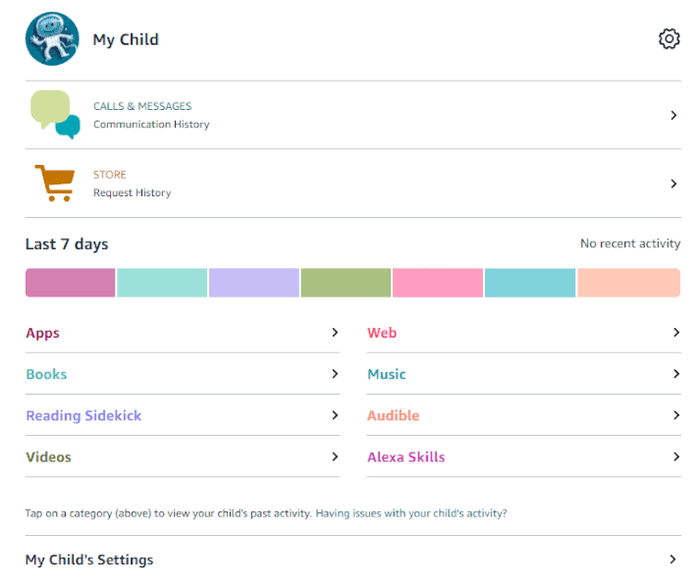Image resolution: width=700 pixels, height=588 pixels.
Task: Select Reading Sidekick category
Action: (83, 415)
